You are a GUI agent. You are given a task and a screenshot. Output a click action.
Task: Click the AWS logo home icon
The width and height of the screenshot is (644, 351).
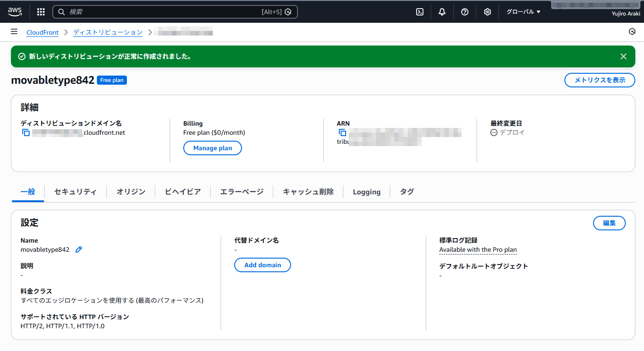coord(15,11)
